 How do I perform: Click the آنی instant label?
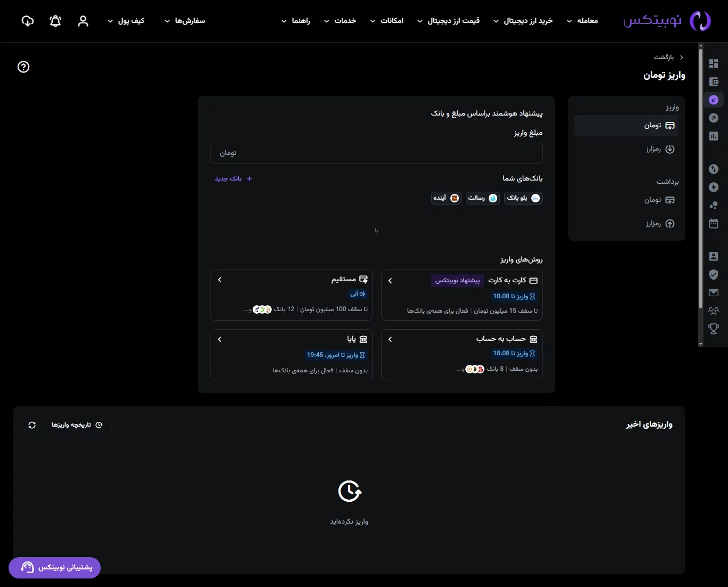click(x=358, y=294)
